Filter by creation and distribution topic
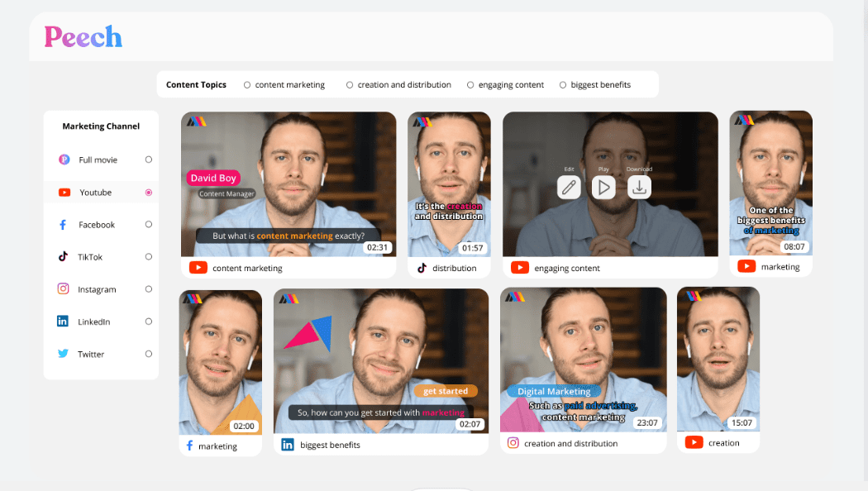The image size is (868, 491). pyautogui.click(x=350, y=85)
